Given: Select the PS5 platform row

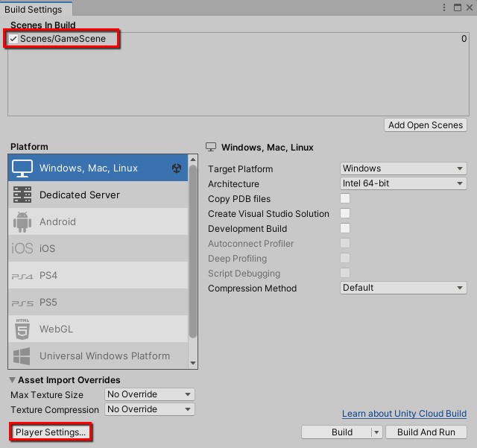Looking at the screenshot, I should [x=98, y=302].
